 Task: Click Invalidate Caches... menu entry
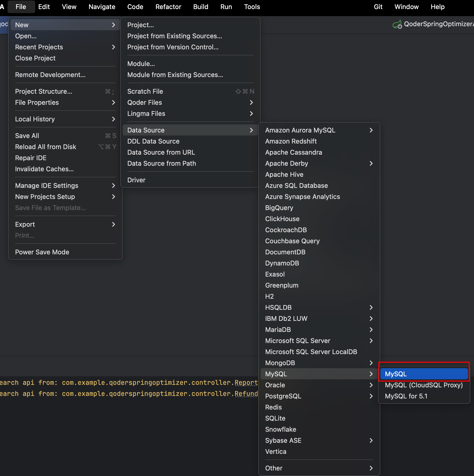click(x=44, y=169)
